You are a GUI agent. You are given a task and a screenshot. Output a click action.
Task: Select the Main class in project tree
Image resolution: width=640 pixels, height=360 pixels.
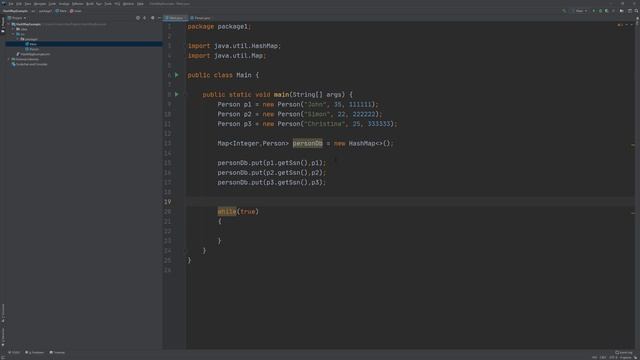[x=31, y=44]
